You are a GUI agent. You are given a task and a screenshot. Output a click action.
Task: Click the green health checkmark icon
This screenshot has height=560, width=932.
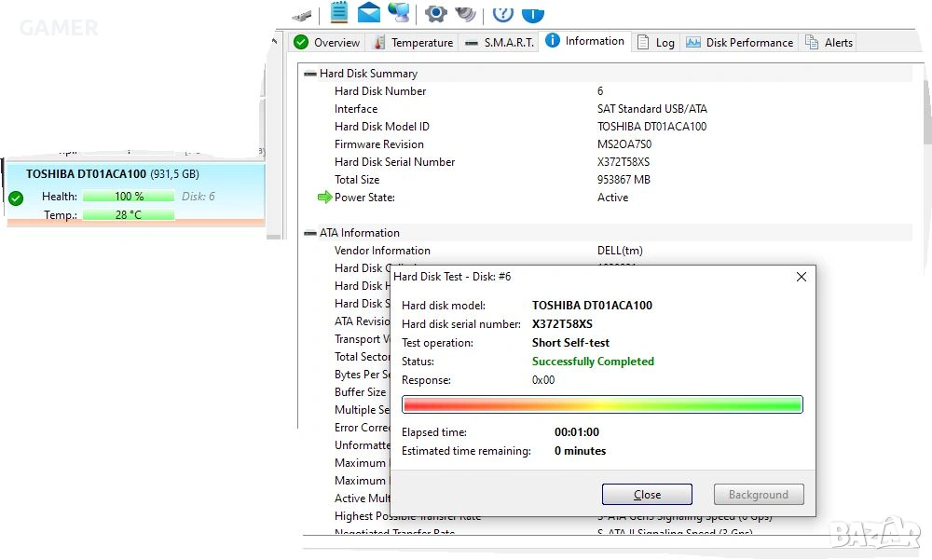click(16, 198)
